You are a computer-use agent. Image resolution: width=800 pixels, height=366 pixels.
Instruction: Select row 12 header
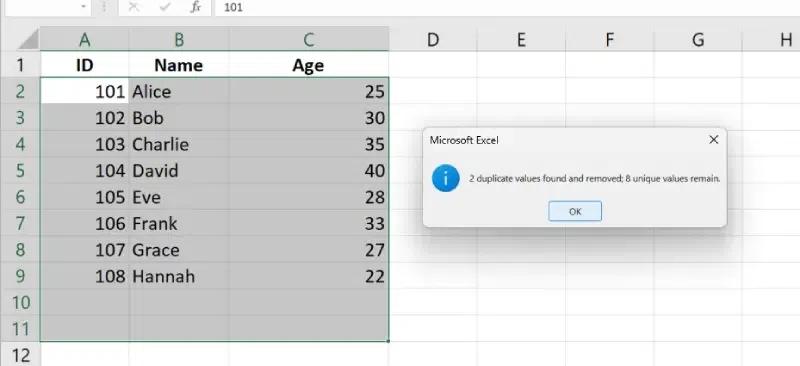[20, 355]
